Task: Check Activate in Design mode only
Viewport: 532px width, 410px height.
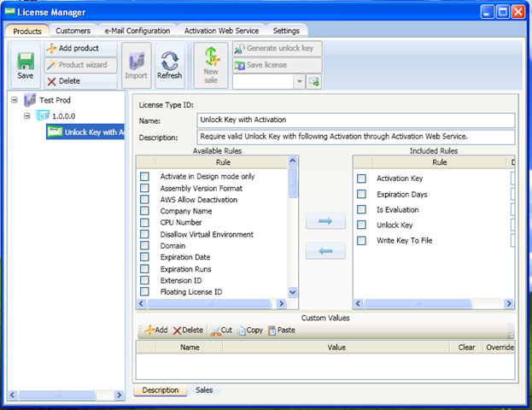Action: [144, 177]
